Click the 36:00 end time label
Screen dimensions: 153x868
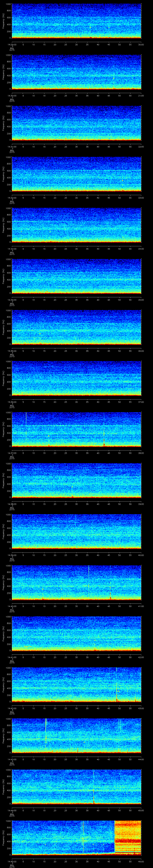[x=141, y=351]
